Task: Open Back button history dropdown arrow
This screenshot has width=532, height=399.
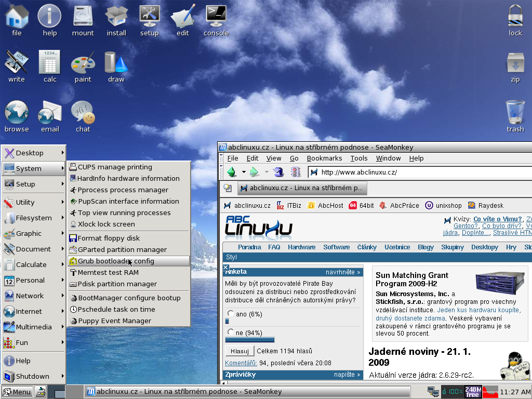Action: 243,172
